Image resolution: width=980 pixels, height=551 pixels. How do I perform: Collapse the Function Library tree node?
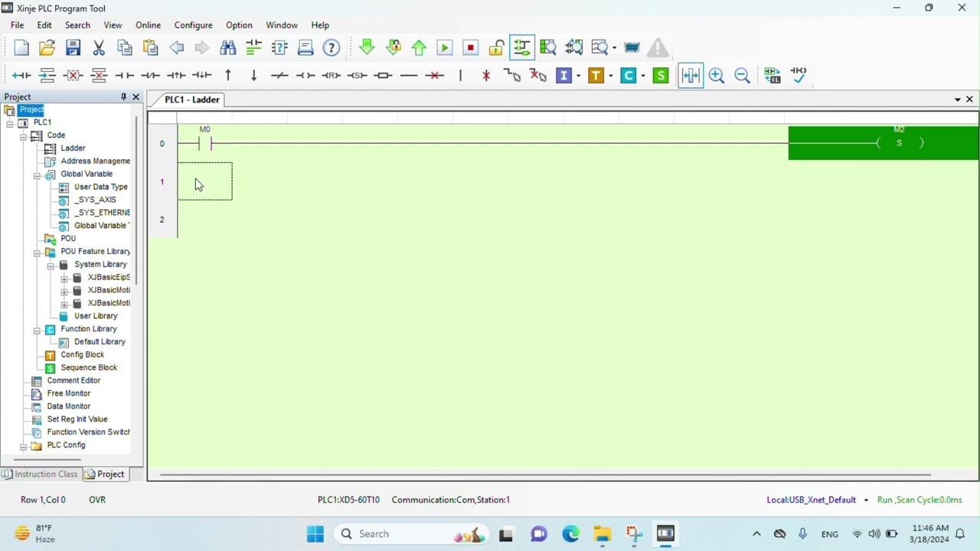37,329
